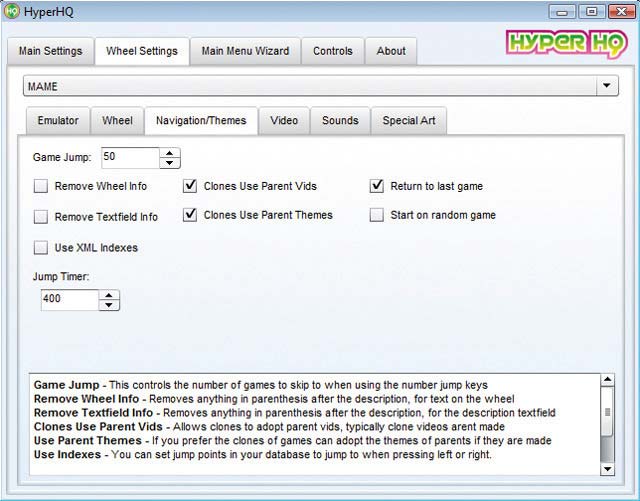This screenshot has width=640, height=501.
Task: Uncheck Clones Use Parent Vids
Action: (190, 186)
